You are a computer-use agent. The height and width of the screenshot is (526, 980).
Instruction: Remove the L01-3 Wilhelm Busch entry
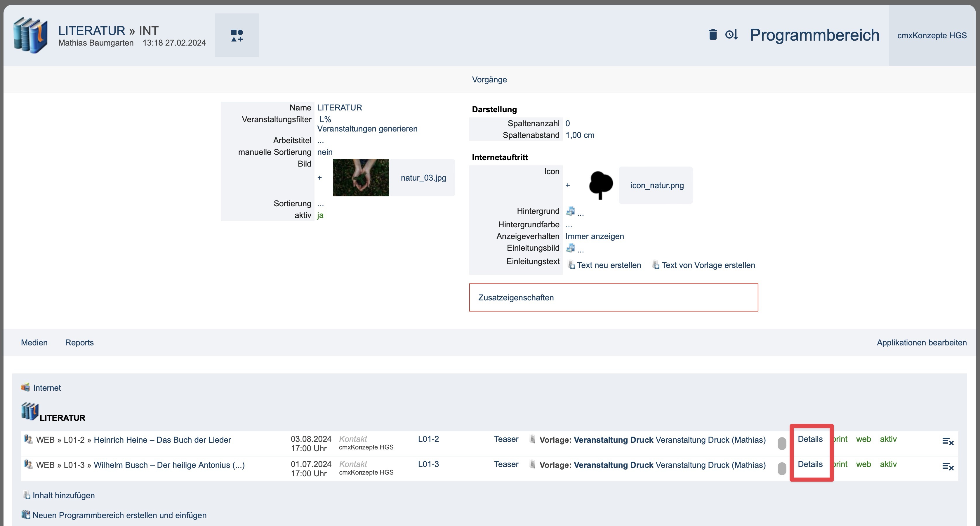pyautogui.click(x=947, y=466)
